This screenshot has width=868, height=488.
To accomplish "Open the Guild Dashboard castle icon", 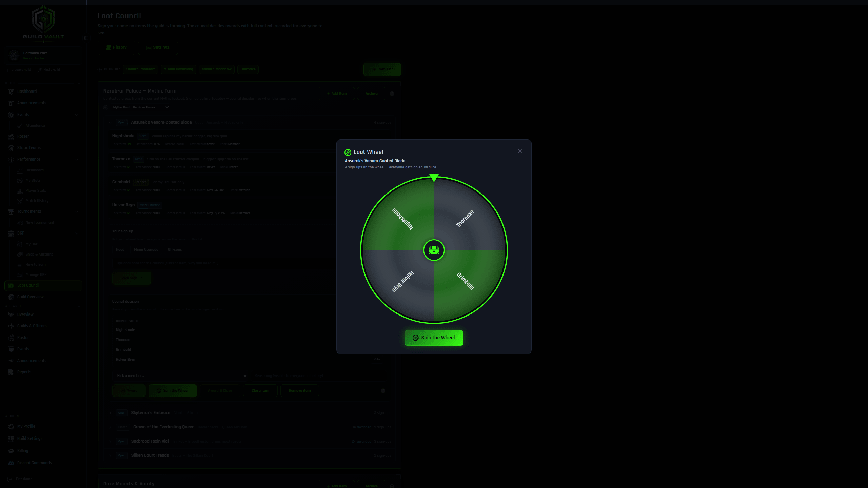I will [11, 91].
